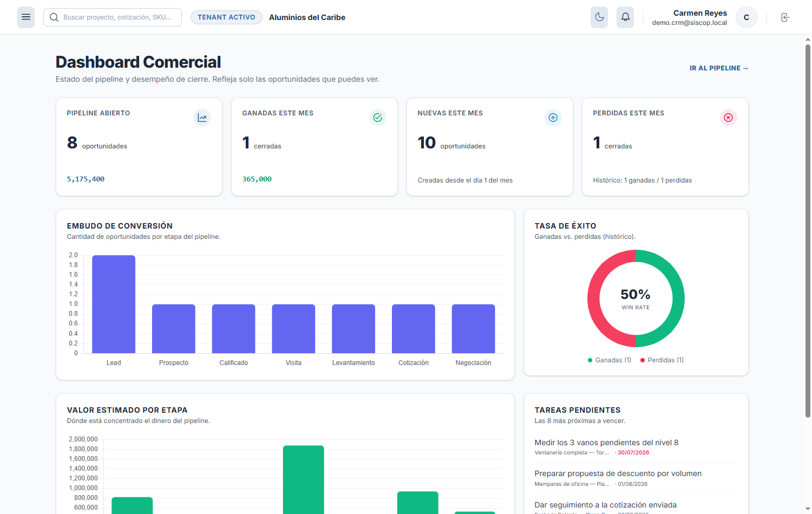Image resolution: width=812 pixels, height=514 pixels.
Task: Open Carmen Reyes user avatar
Action: tap(746, 17)
